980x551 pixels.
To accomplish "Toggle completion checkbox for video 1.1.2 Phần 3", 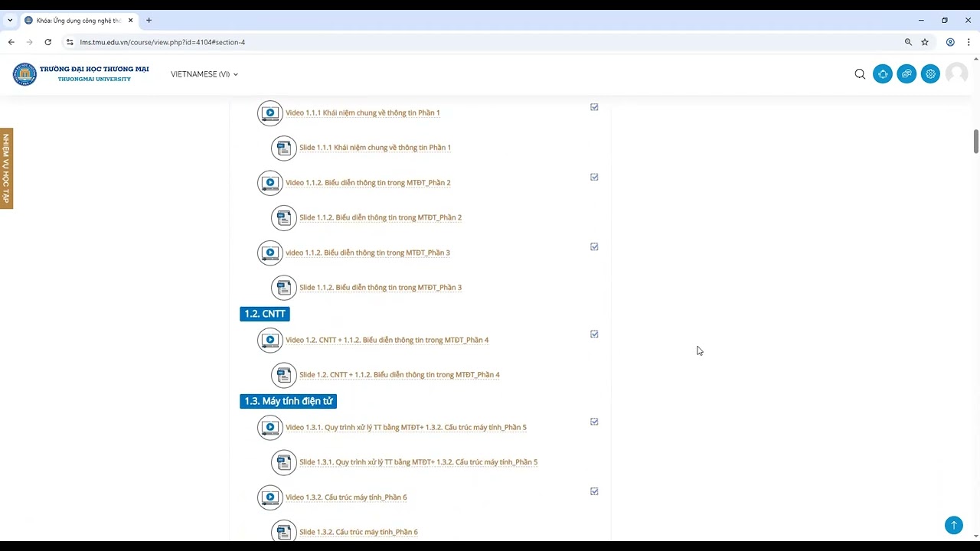I will click(x=594, y=246).
